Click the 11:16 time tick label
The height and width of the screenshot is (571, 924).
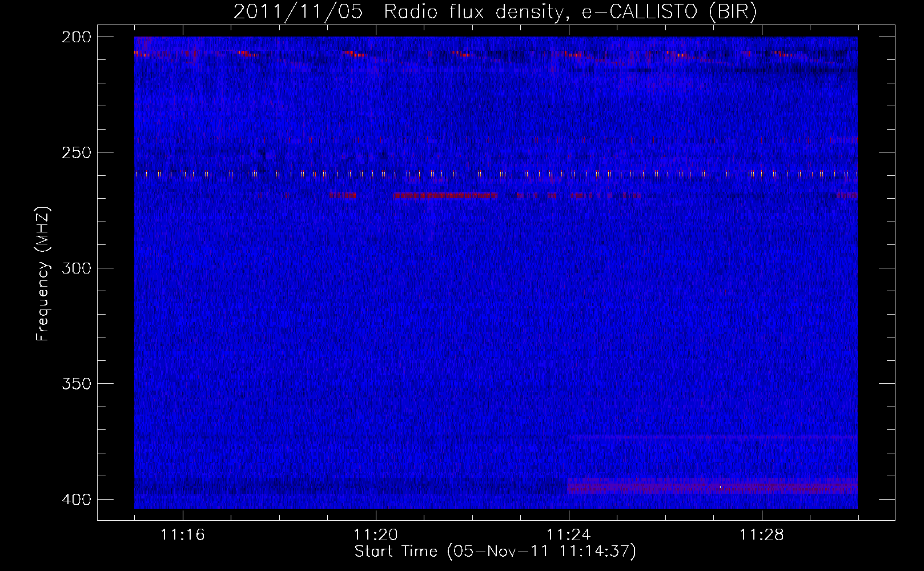tap(182, 534)
